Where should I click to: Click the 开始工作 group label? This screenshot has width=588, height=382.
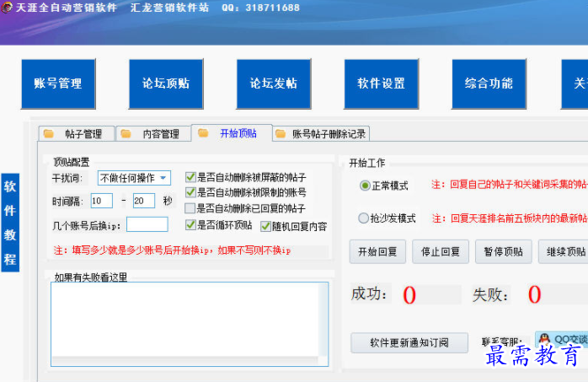point(367,163)
